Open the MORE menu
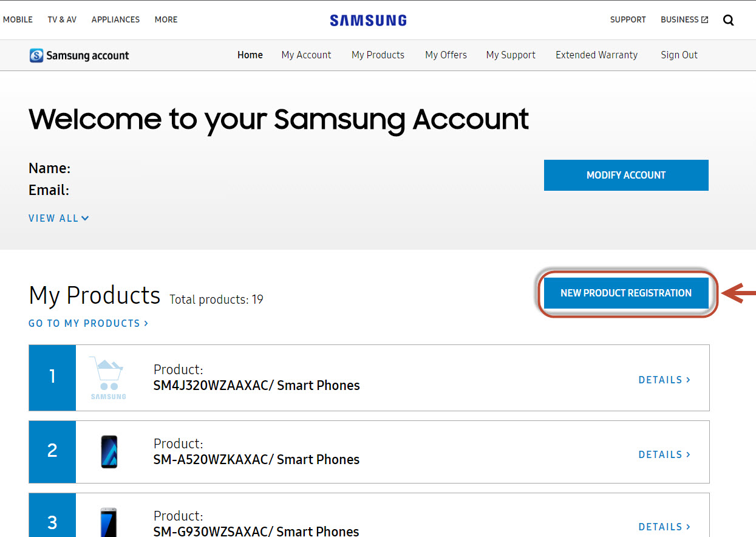The width and height of the screenshot is (756, 537). pos(166,19)
